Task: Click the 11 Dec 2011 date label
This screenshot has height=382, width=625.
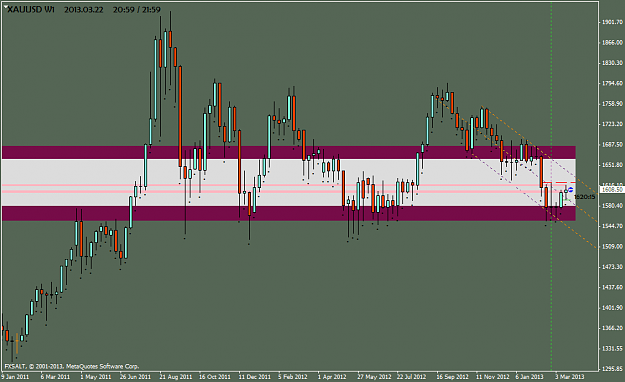Action: 254,377
